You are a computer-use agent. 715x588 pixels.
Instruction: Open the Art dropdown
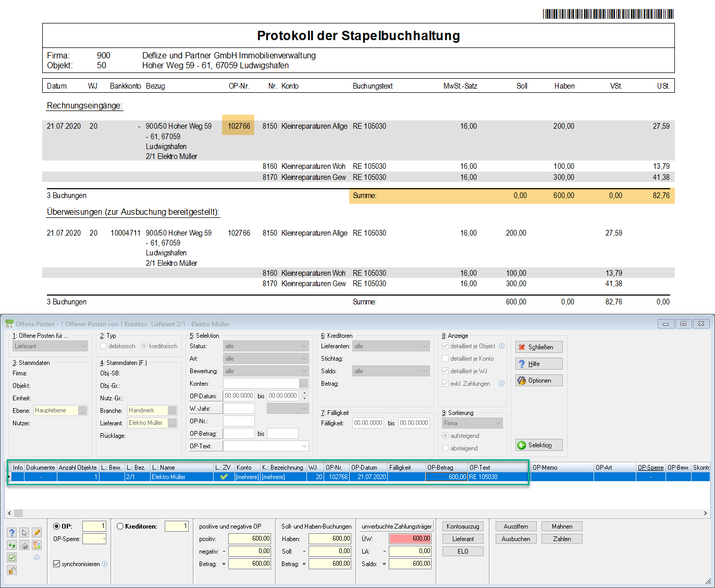tap(266, 359)
